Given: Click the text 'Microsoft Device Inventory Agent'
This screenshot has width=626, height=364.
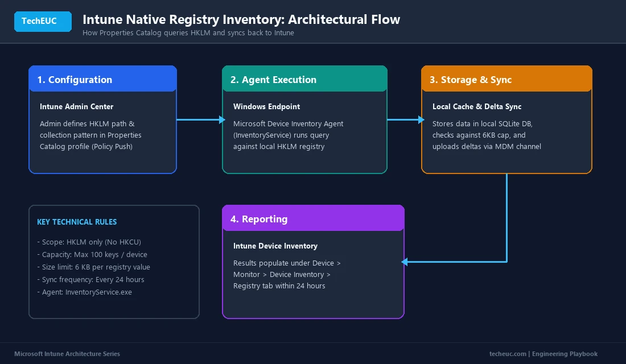Looking at the screenshot, I should pyautogui.click(x=289, y=124).
